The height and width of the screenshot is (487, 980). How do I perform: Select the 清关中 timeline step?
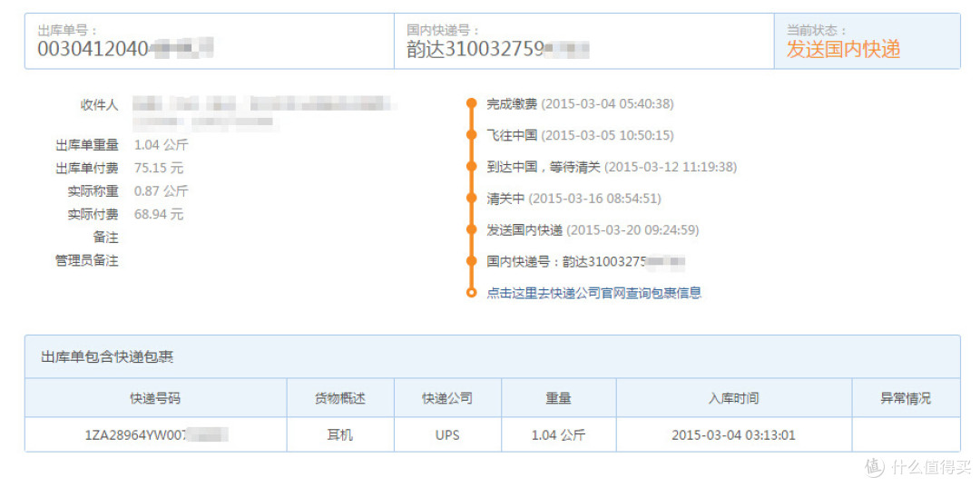tap(573, 199)
